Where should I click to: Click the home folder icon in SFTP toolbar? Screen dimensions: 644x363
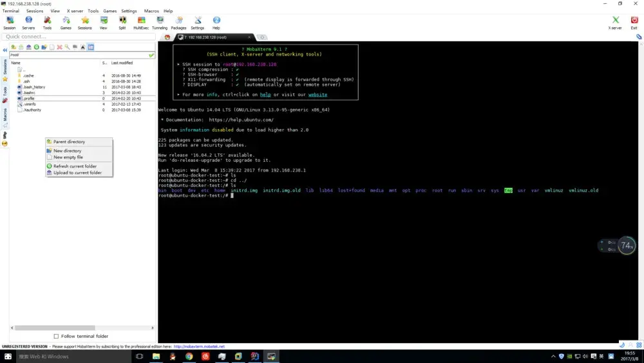[29, 47]
